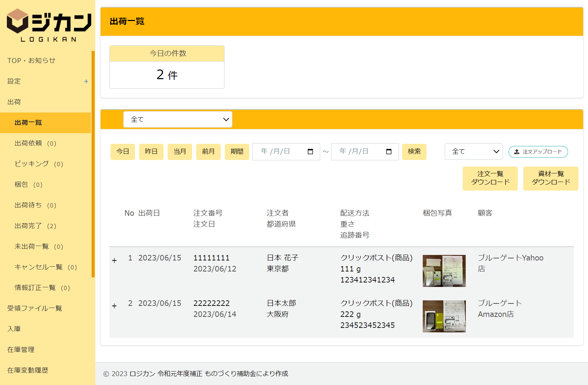Open ピッキング (0) in the sidebar
The width and height of the screenshot is (588, 385).
[39, 164]
